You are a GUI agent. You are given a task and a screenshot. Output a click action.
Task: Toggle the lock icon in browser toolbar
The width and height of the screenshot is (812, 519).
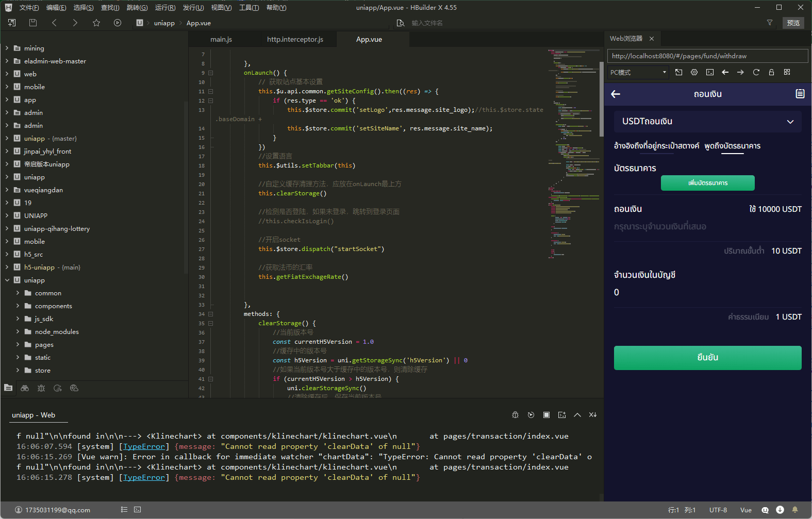[x=771, y=72]
